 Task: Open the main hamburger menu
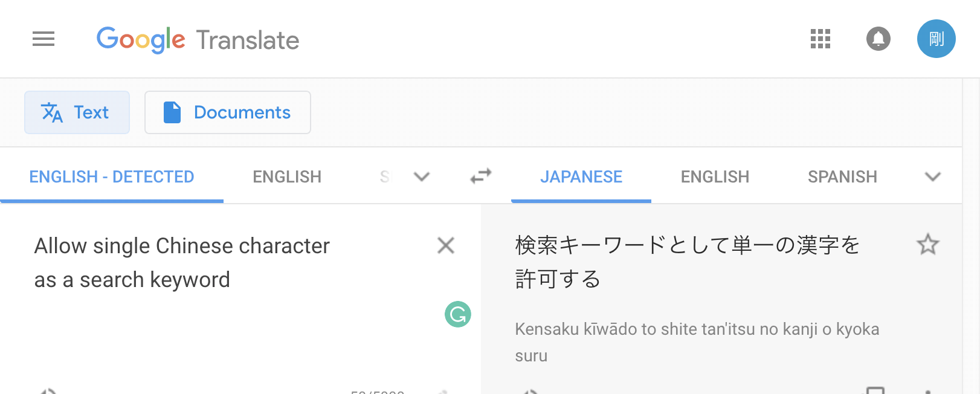tap(44, 39)
